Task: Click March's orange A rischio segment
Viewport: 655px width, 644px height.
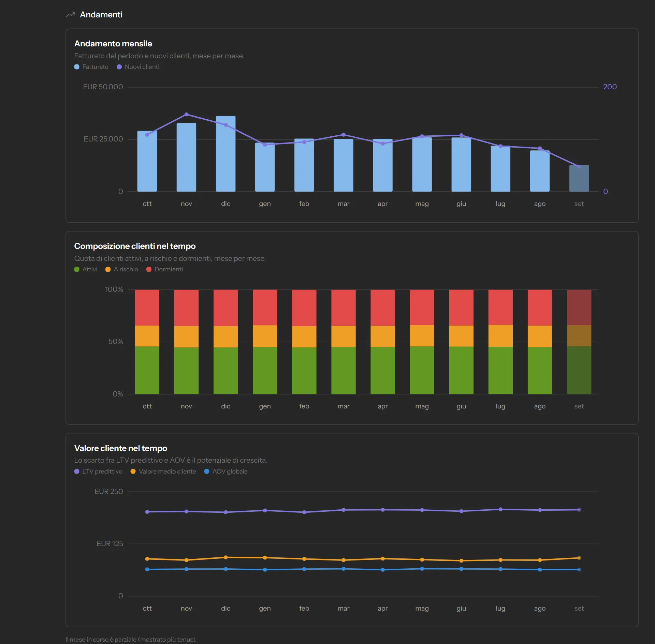Action: 344,336
